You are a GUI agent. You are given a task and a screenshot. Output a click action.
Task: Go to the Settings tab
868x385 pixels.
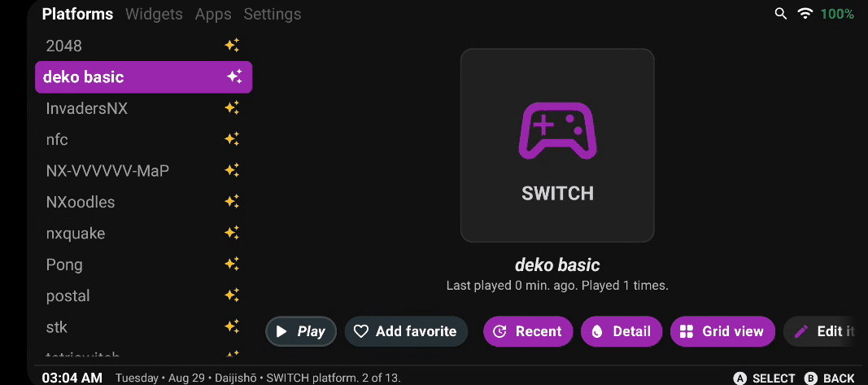(272, 14)
